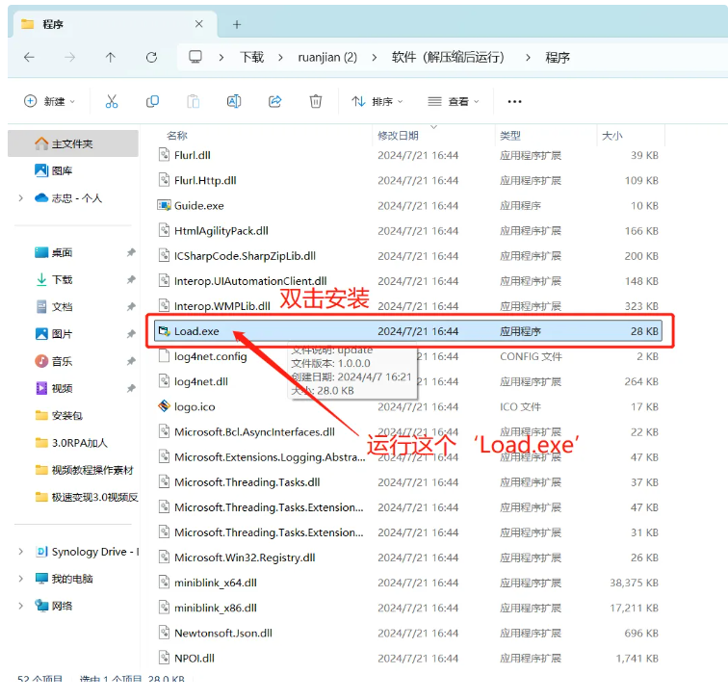The width and height of the screenshot is (728, 700).
Task: Click 下载 breadcrumb segment
Action: point(251,57)
